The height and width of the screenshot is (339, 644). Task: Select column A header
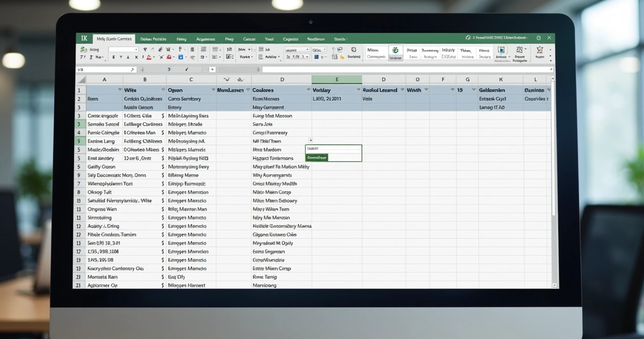(x=104, y=79)
